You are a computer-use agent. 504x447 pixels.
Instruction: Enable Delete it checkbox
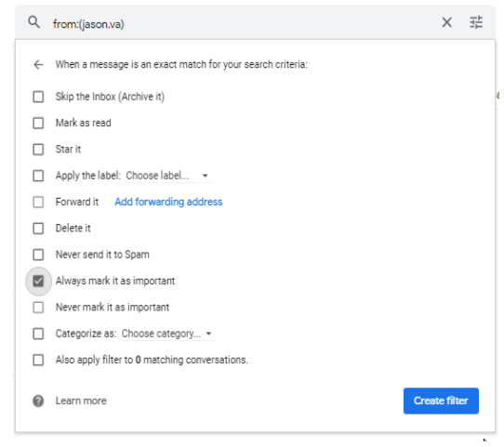(38, 229)
